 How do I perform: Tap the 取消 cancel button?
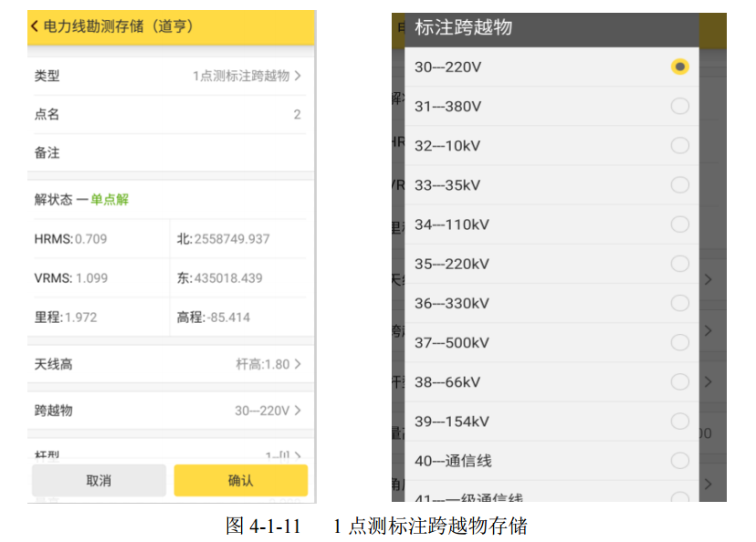[x=99, y=480]
